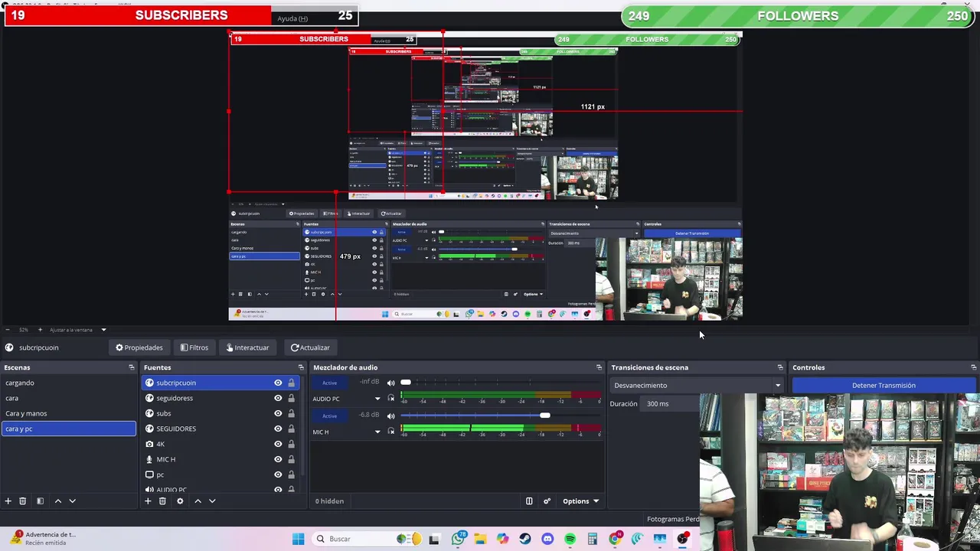Hide the 4K camera source
This screenshot has width=980, height=551.
point(278,444)
